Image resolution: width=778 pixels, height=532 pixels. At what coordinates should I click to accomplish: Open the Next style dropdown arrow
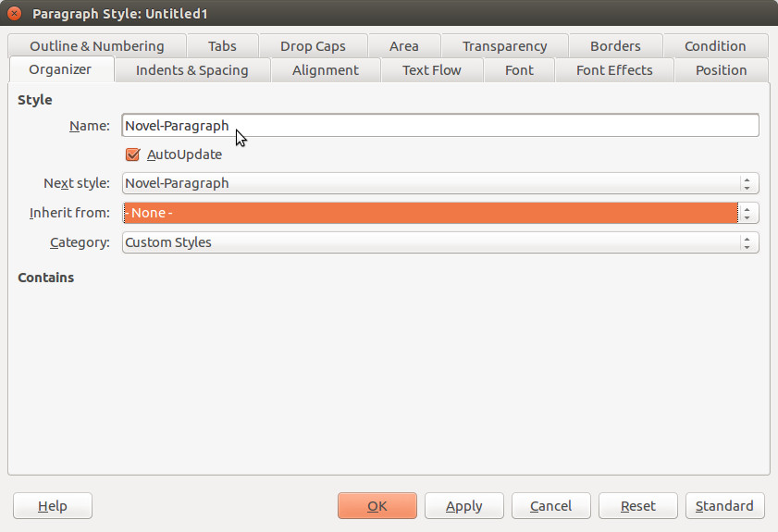click(x=747, y=183)
